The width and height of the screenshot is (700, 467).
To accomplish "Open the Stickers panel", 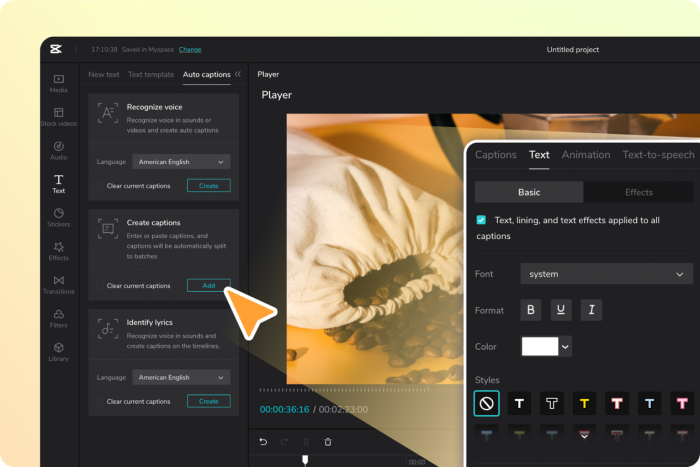I will [x=59, y=217].
